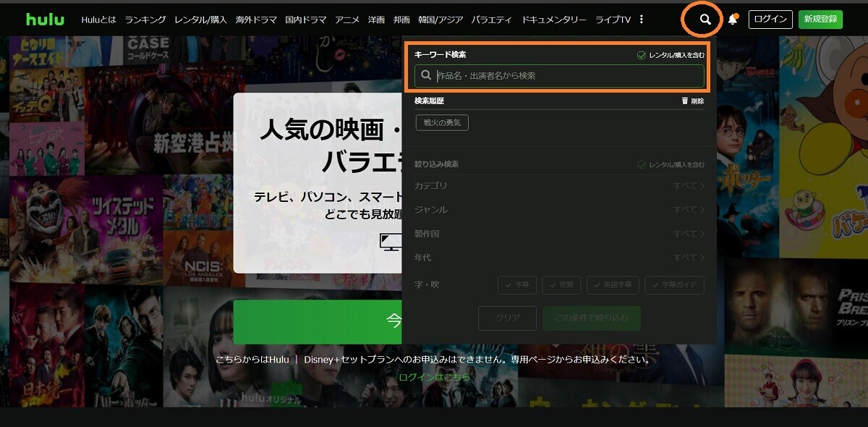868x427 pixels.
Task: Focus the 作品名・出演者名から検索 input field
Action: (559, 75)
